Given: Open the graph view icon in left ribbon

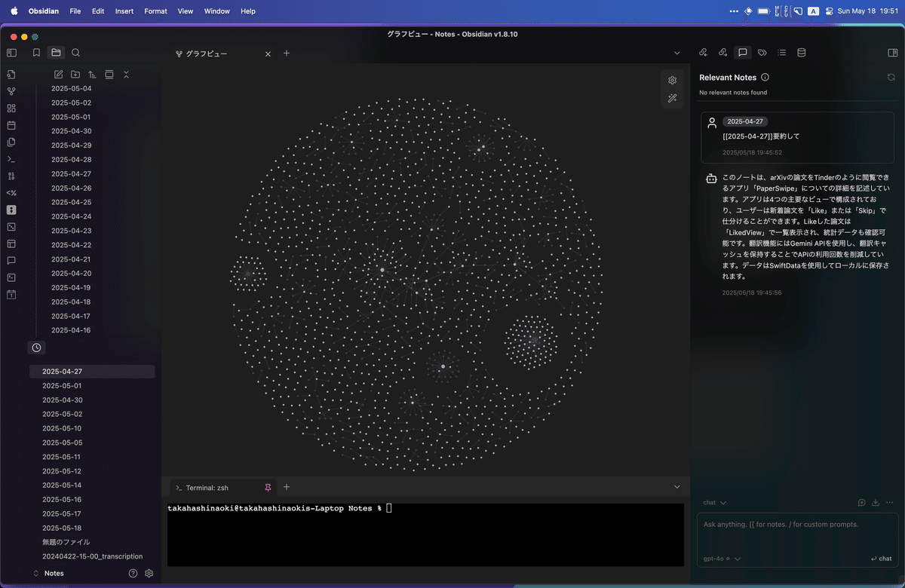Looking at the screenshot, I should (x=11, y=90).
